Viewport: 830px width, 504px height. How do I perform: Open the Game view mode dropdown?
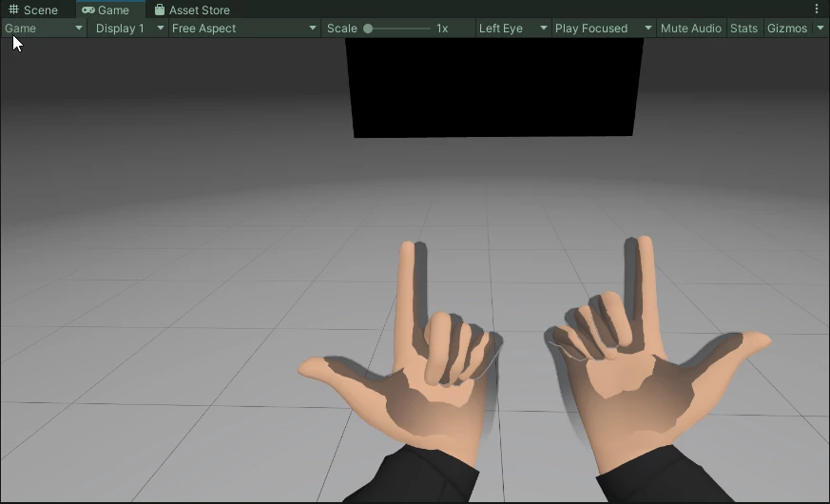44,29
